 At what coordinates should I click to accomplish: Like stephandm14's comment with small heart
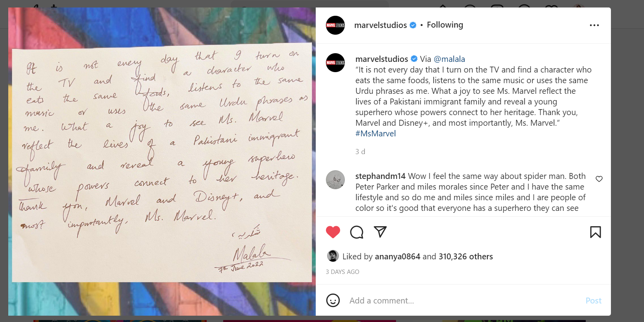point(599,179)
